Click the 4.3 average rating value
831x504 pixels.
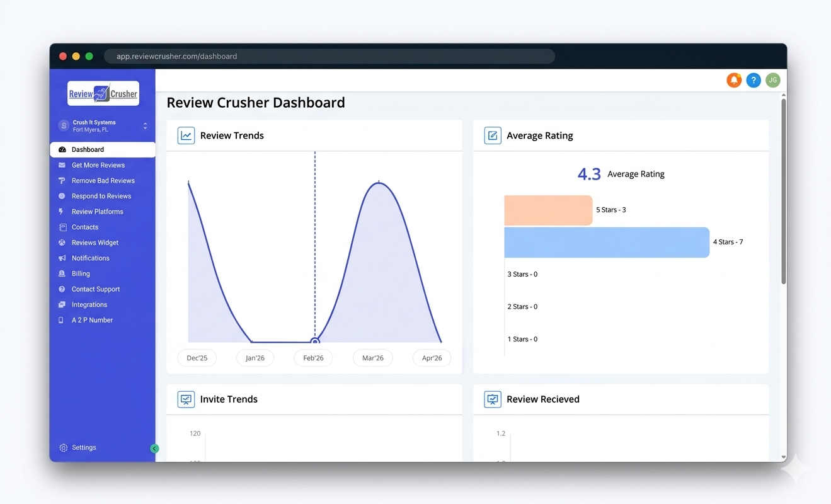[x=589, y=175]
